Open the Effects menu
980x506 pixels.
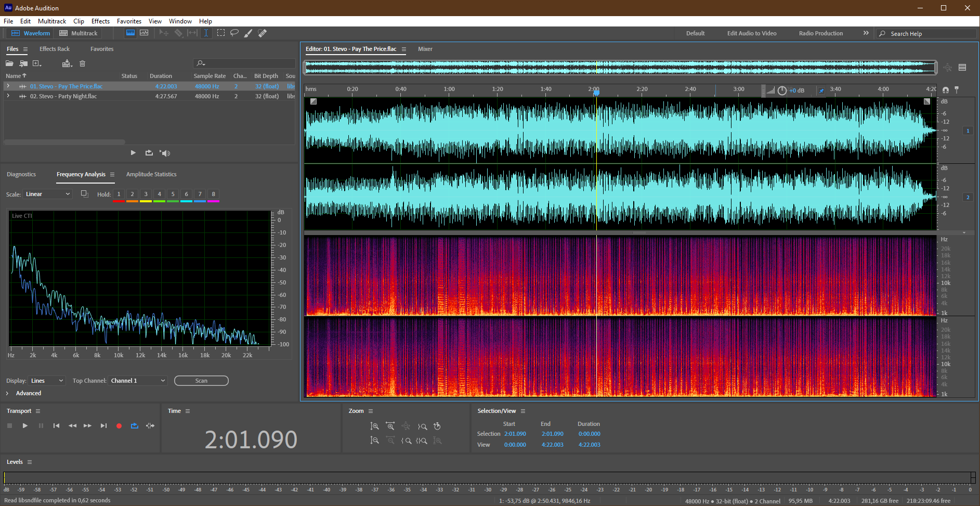100,21
